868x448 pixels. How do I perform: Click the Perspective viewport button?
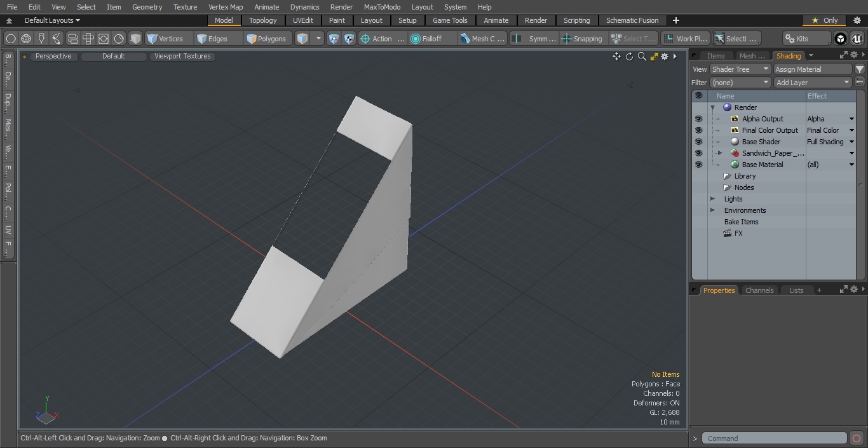53,57
